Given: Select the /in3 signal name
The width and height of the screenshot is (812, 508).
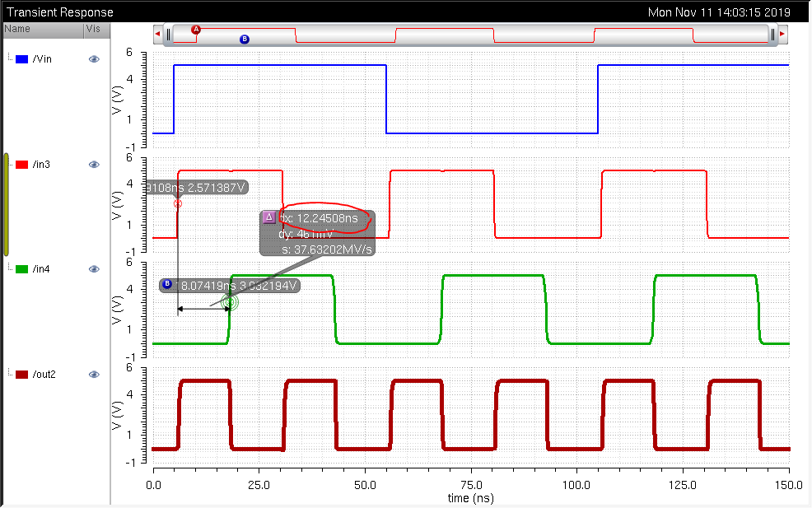Looking at the screenshot, I should tap(41, 165).
